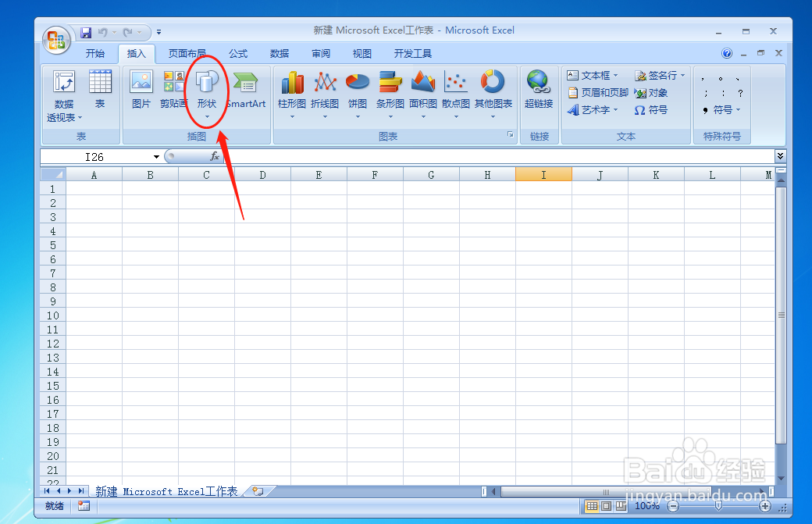Go to first sheet navigation arrow
The image size is (812, 524).
click(x=47, y=491)
